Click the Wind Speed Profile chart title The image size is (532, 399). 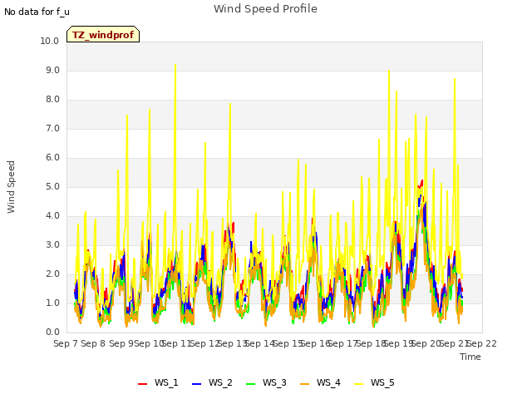coord(265,9)
